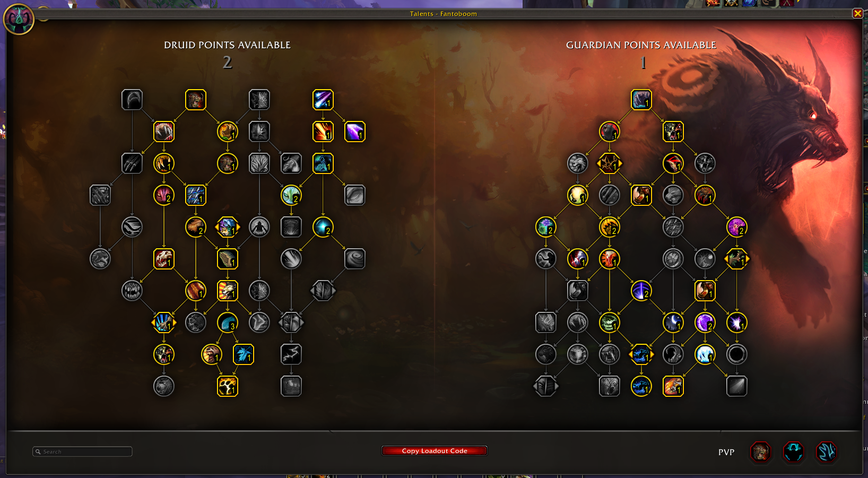Click the grey lightning bolt talent node
868x478 pixels.
[x=291, y=354]
